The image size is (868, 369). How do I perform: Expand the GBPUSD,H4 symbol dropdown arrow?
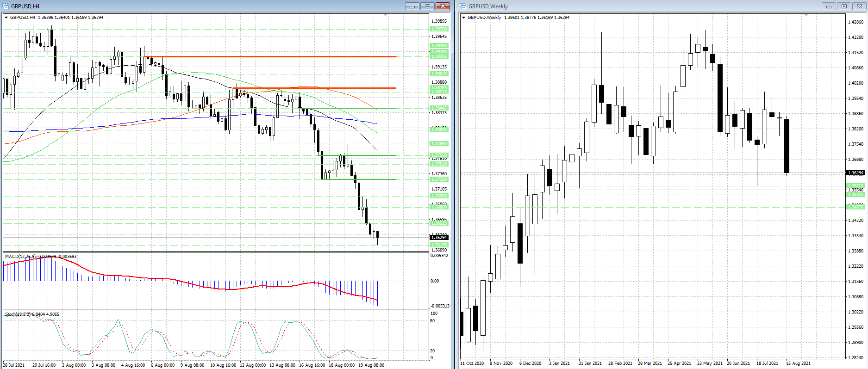click(x=6, y=18)
